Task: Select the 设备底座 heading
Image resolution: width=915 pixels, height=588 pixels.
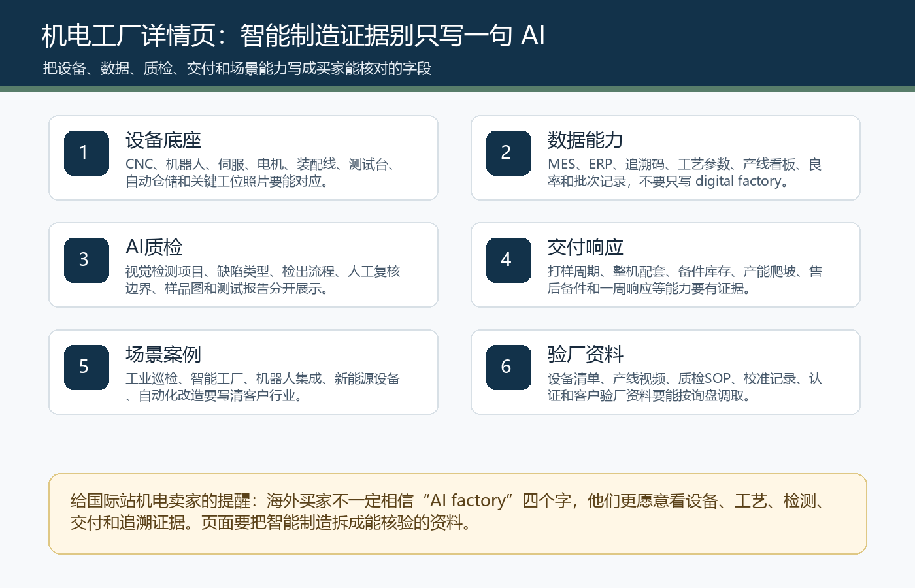Action: point(163,140)
